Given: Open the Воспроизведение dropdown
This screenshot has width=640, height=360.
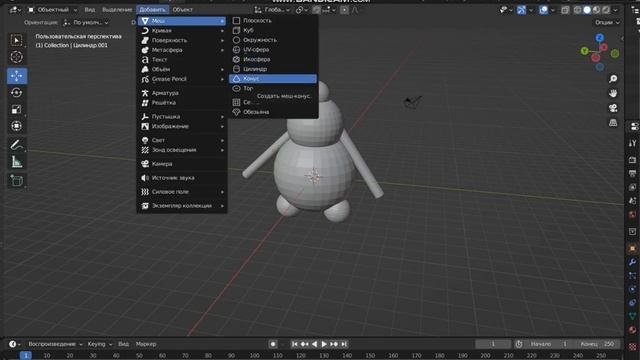Looking at the screenshot, I should point(55,344).
